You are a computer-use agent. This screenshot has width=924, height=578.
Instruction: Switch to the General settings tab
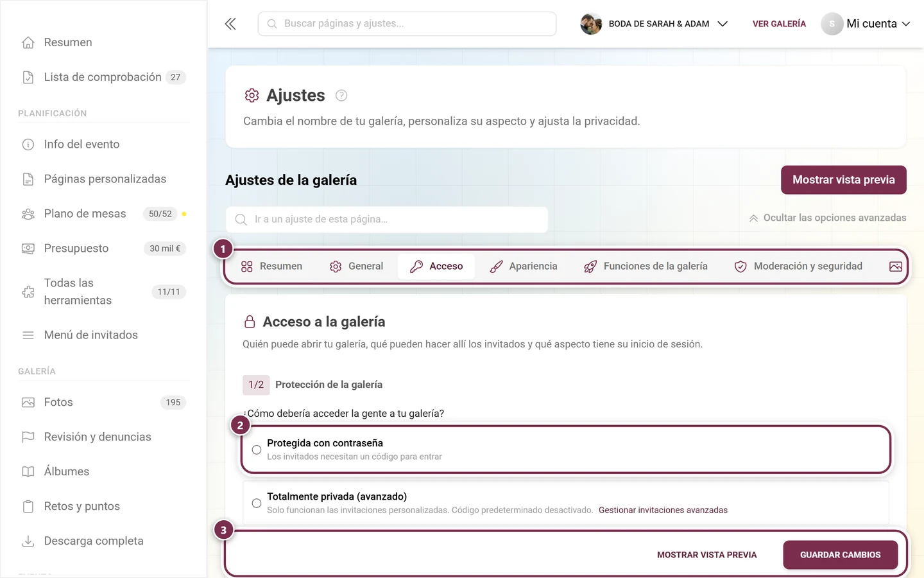[x=356, y=267]
